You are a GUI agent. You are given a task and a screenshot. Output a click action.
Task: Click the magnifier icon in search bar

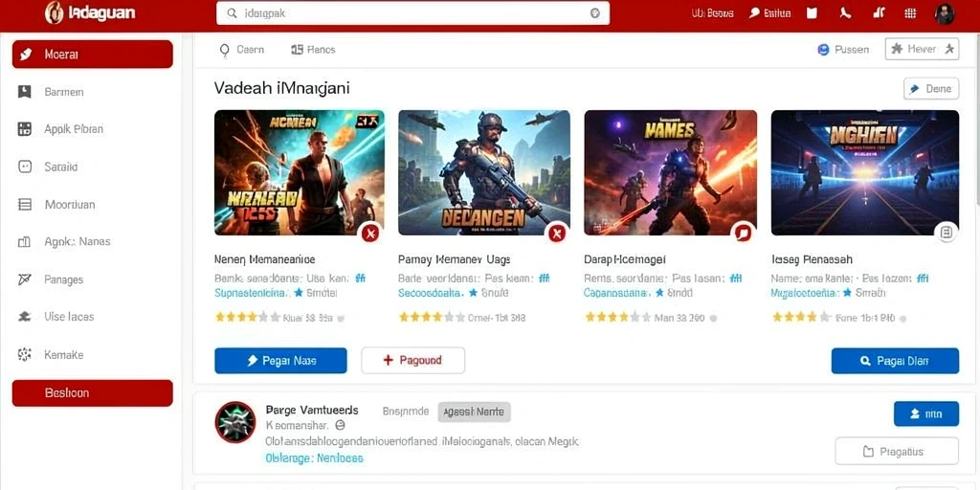click(232, 13)
